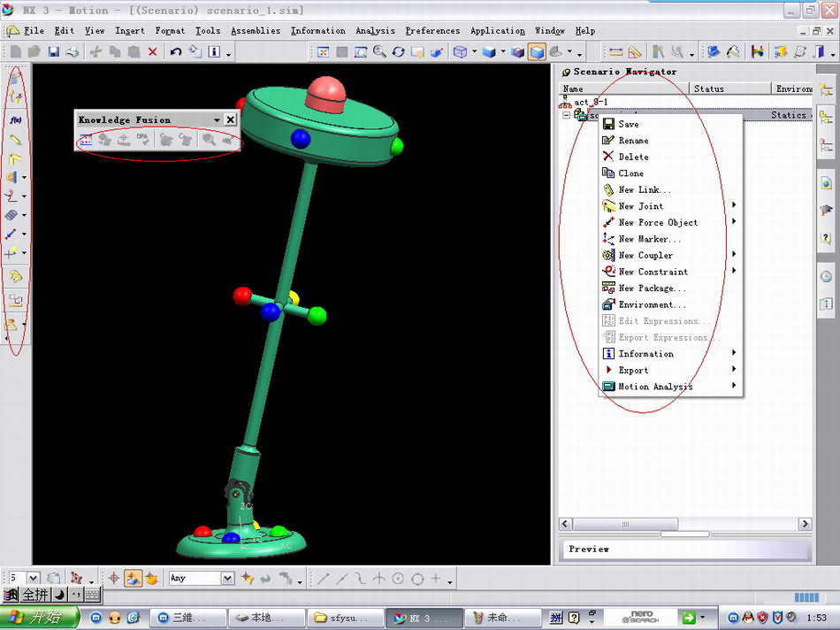The image size is (840, 630).
Task: Close the Knowledge Fusion toolbar
Action: point(231,119)
